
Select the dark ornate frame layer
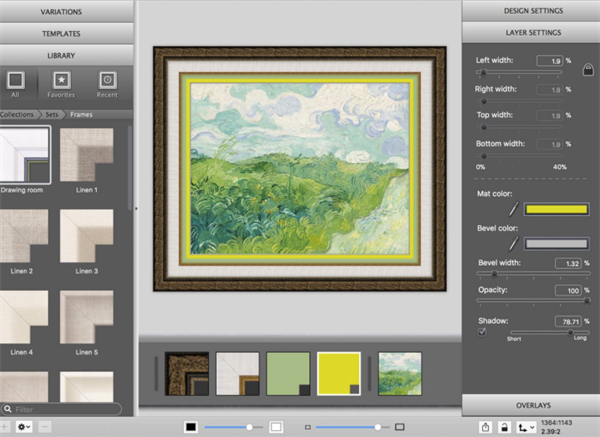pos(187,374)
